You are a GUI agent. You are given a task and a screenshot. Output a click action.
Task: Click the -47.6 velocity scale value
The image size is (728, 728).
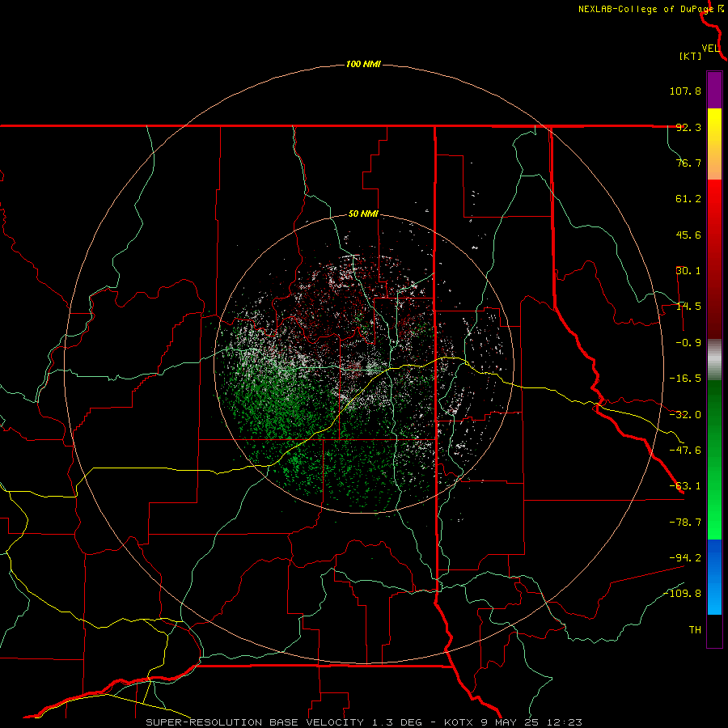(x=685, y=451)
